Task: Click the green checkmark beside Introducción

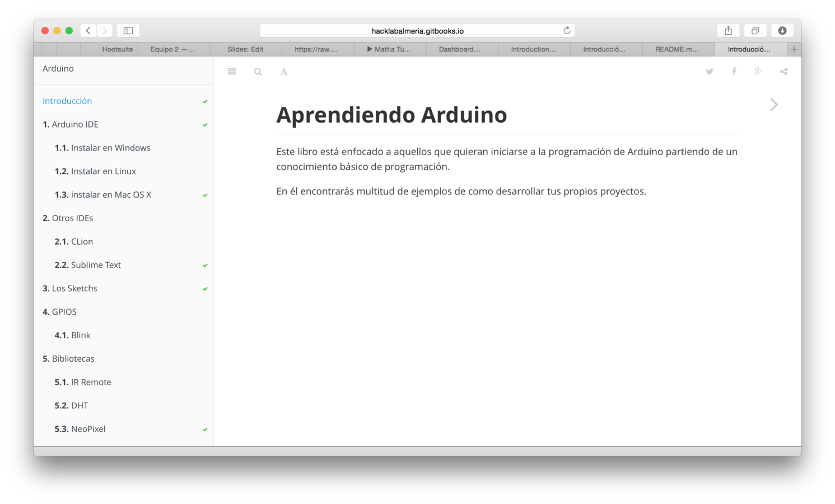Action: point(205,101)
